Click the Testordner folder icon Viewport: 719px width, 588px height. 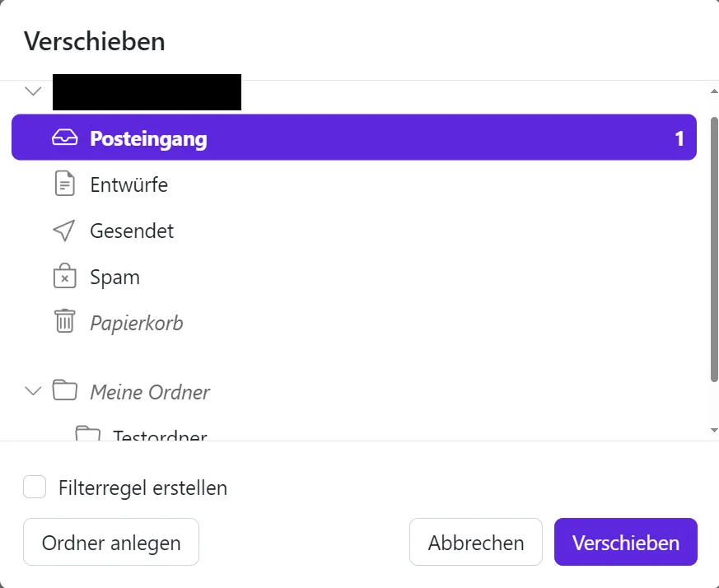tap(88, 435)
